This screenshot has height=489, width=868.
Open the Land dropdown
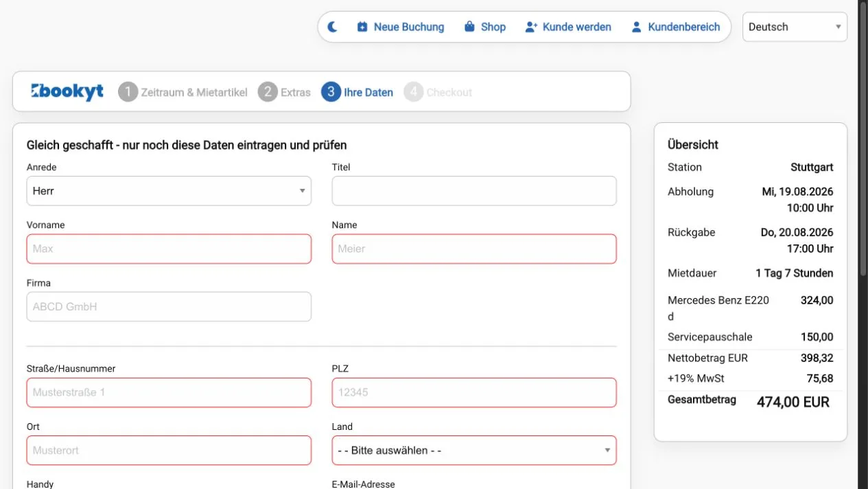(474, 451)
